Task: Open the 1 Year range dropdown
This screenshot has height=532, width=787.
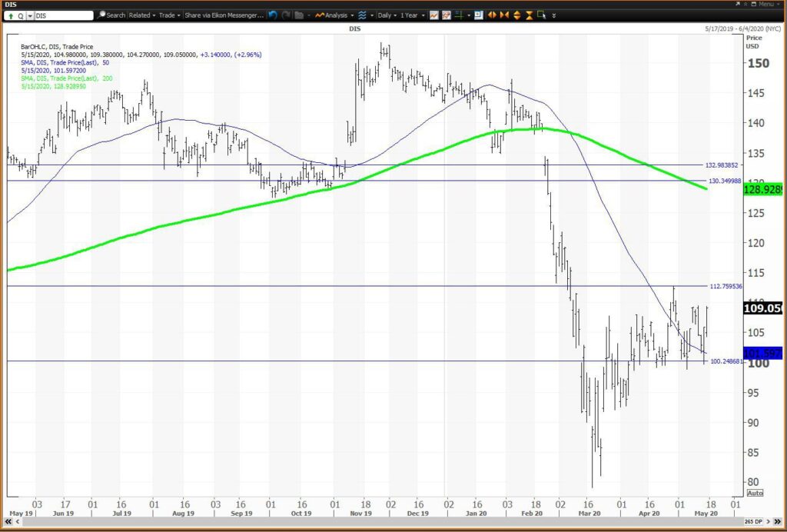Action: pyautogui.click(x=413, y=15)
